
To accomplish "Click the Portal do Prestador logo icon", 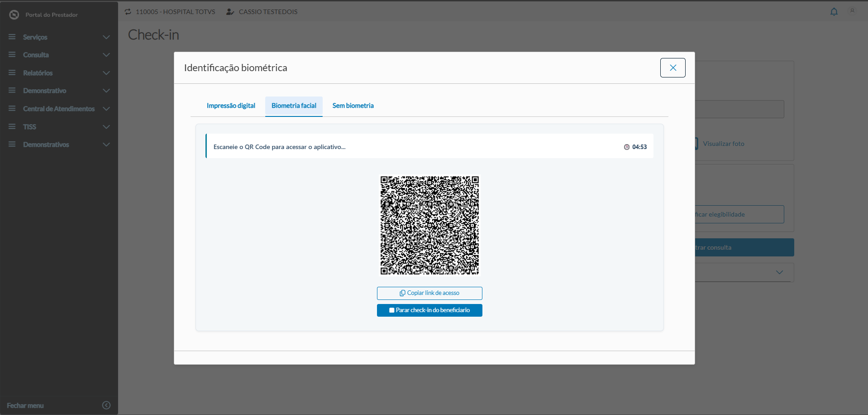I will 14,14.
